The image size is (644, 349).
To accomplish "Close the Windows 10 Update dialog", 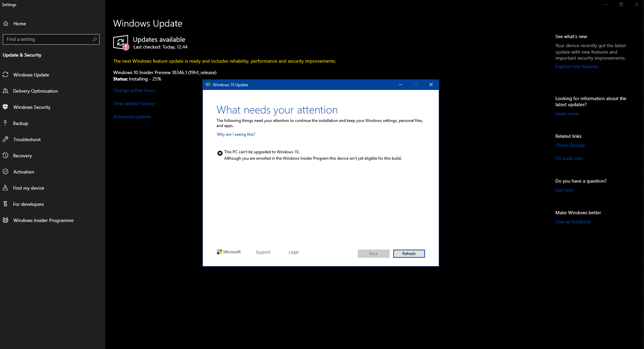I will pos(431,85).
